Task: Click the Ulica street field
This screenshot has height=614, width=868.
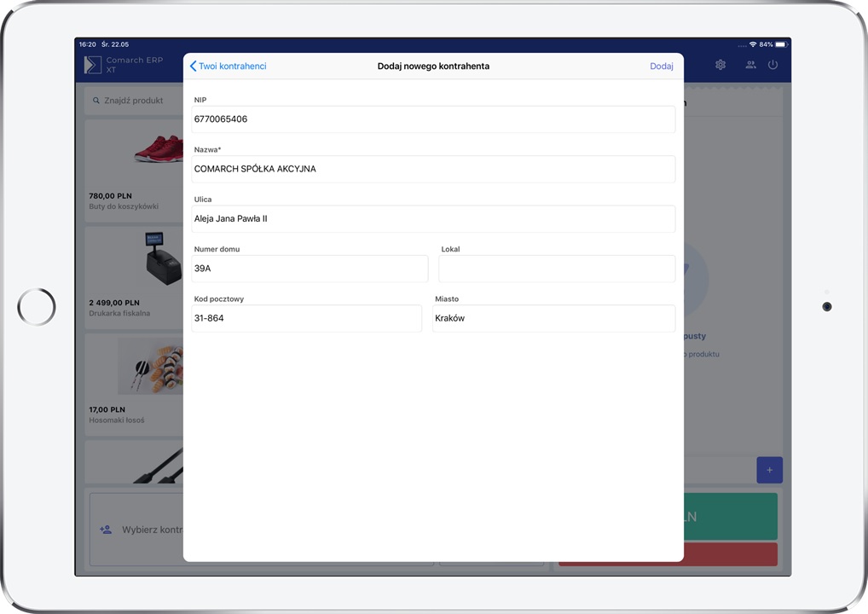Action: [433, 218]
